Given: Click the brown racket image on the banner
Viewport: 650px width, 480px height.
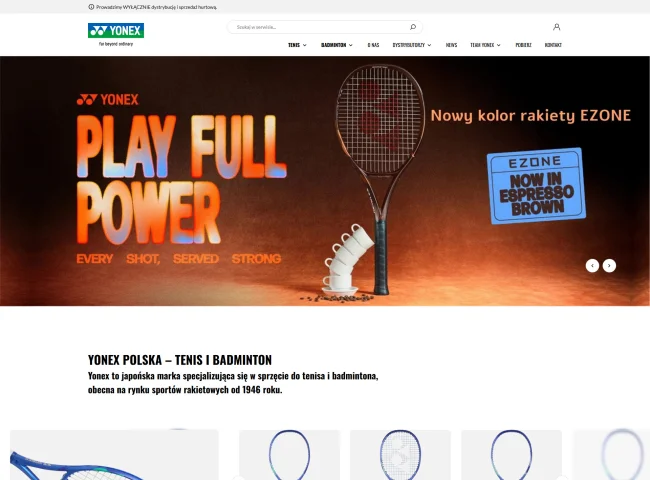Looking at the screenshot, I should click(380, 178).
